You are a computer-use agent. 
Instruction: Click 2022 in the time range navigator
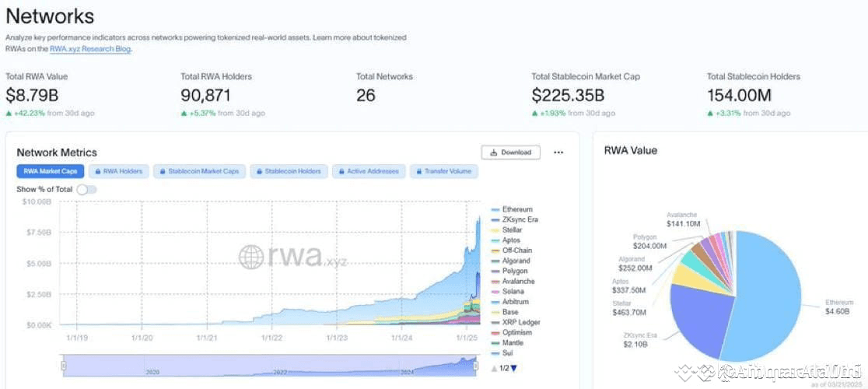(280, 373)
